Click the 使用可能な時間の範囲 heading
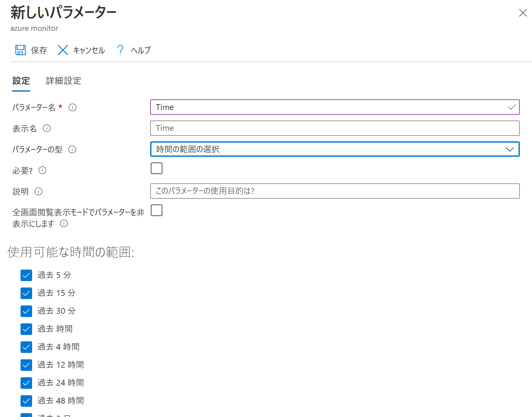532x417 pixels. tap(71, 252)
